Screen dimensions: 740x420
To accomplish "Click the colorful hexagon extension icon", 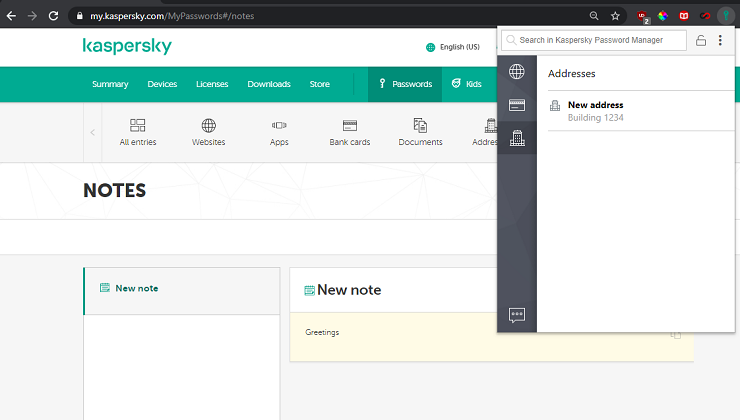I will pyautogui.click(x=663, y=16).
